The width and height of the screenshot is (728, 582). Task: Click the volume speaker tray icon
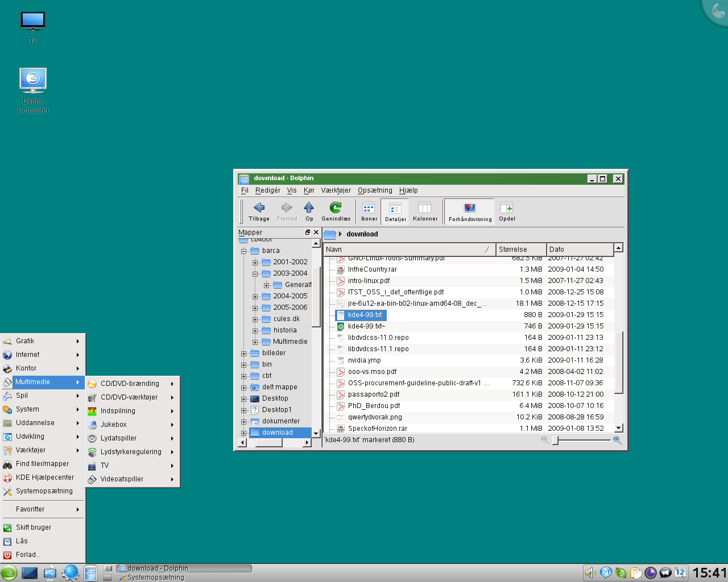tap(590, 573)
